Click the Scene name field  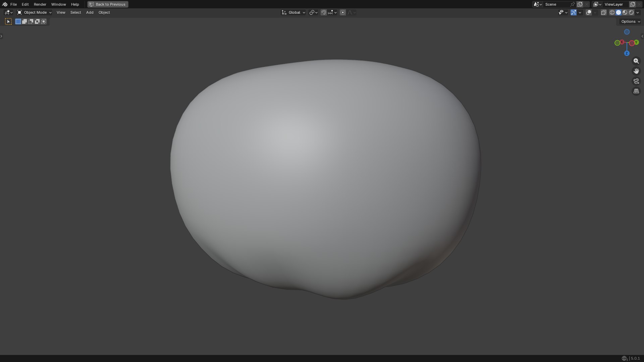556,4
